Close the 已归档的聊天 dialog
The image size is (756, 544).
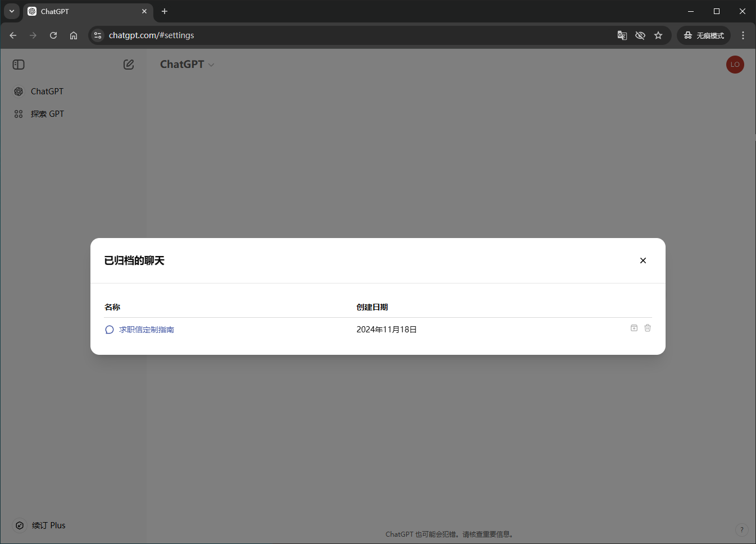click(643, 260)
